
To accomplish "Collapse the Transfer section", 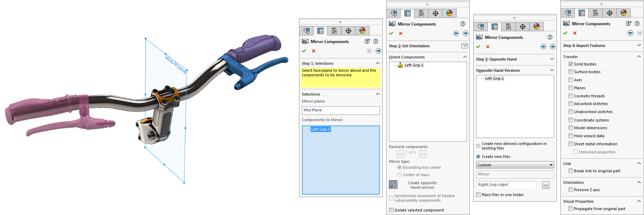I will click(639, 57).
